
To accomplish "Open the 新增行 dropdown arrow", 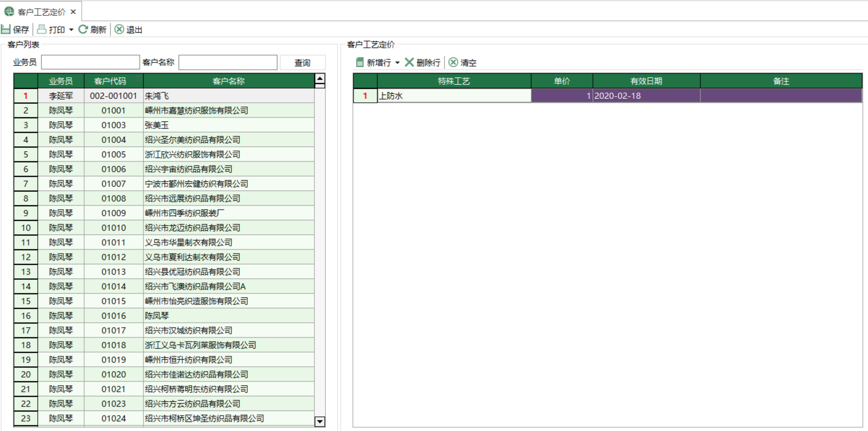I will [397, 63].
